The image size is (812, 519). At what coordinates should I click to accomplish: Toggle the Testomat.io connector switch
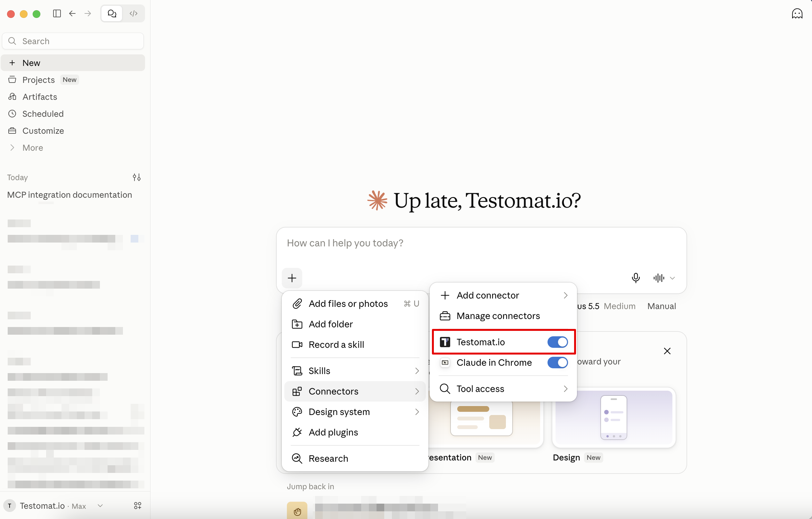click(x=557, y=342)
